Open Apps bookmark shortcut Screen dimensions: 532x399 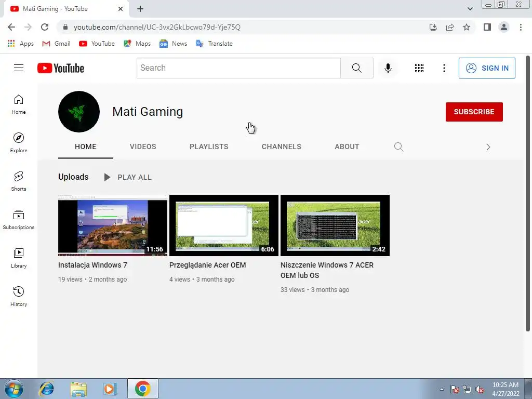point(20,44)
